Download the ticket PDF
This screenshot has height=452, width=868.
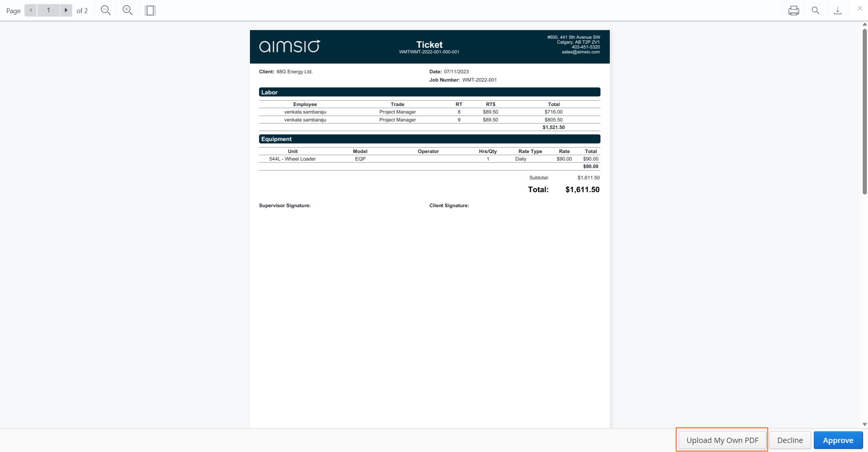coord(838,11)
